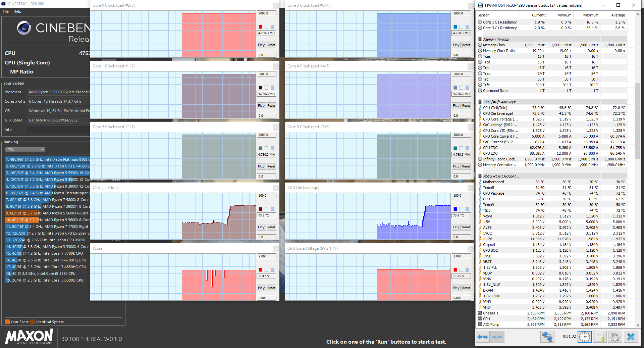644x348 pixels.
Task: Click HWiNFO collapse layout arrows button
Action: [x=497, y=337]
